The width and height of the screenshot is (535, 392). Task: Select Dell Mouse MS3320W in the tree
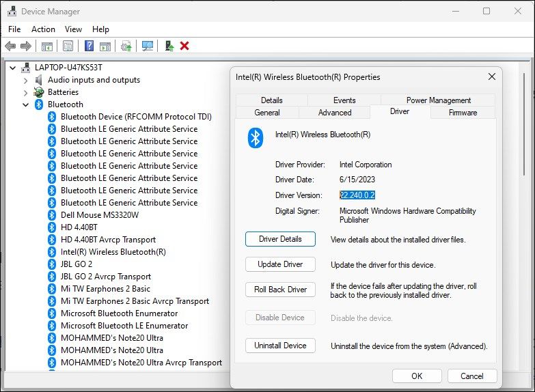click(x=100, y=215)
